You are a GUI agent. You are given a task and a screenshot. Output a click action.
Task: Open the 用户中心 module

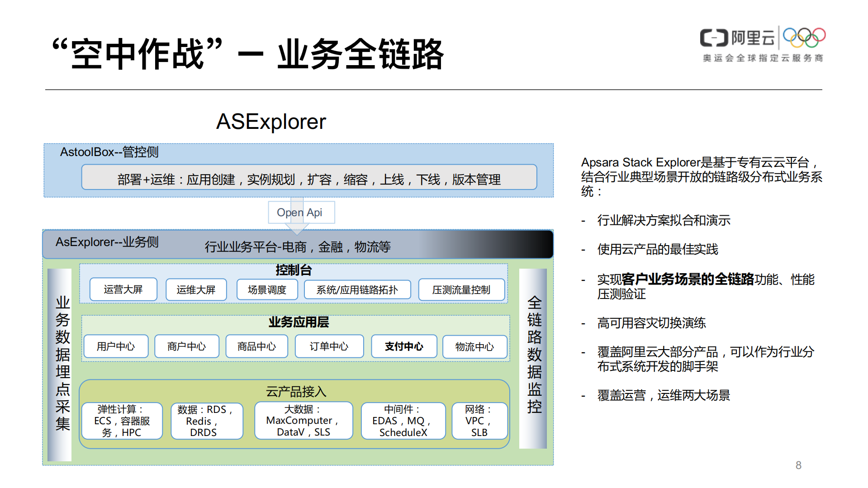(116, 346)
